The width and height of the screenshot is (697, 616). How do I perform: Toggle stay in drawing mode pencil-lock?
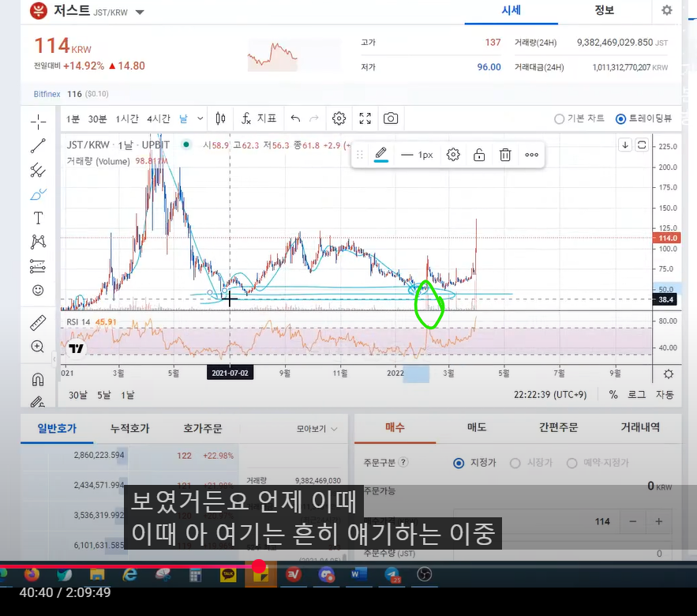pos(38,402)
